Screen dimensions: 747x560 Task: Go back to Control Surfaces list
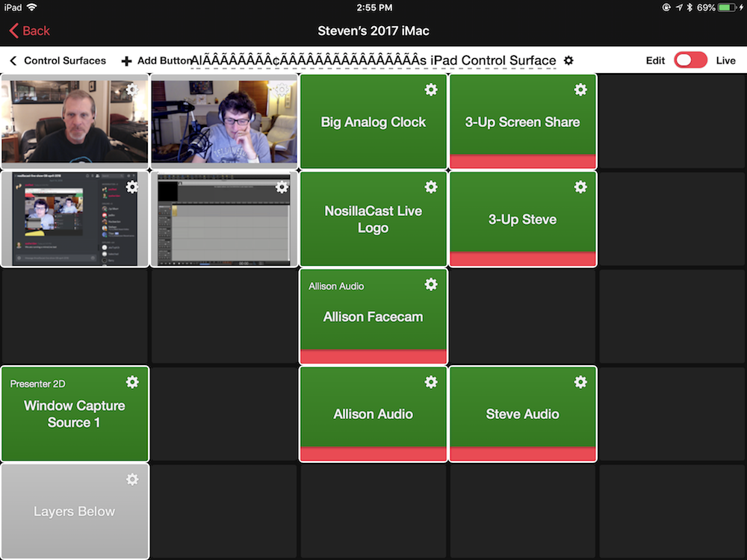58,60
